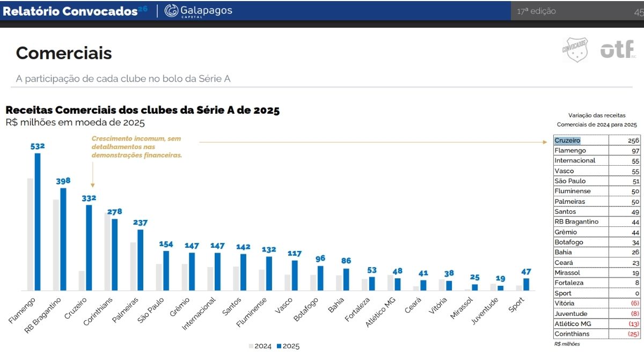Click the table heading 'Variação das receitas'
The image size is (644, 362).
tap(597, 115)
